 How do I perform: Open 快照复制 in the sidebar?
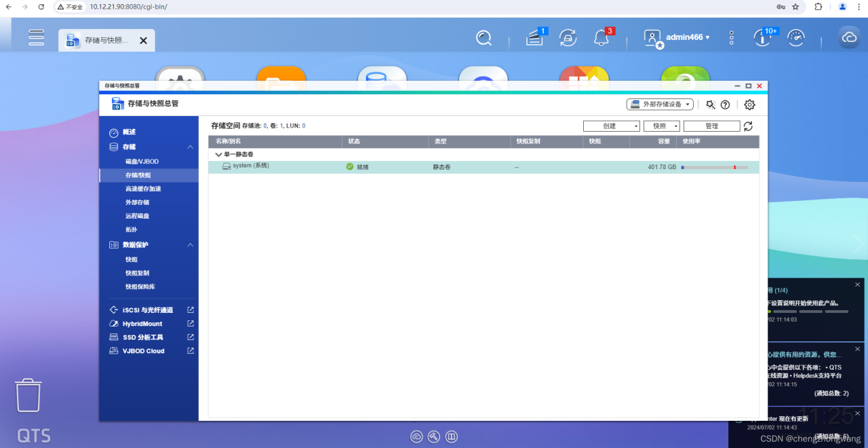click(137, 273)
